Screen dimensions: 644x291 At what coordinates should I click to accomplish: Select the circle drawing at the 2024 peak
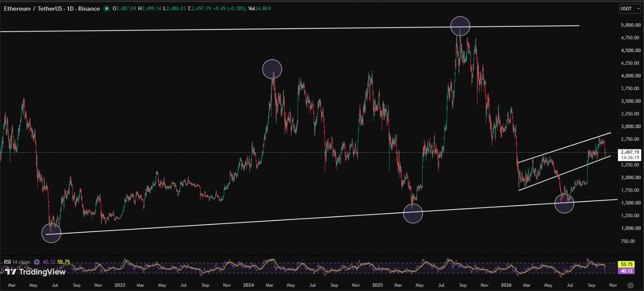pyautogui.click(x=272, y=69)
